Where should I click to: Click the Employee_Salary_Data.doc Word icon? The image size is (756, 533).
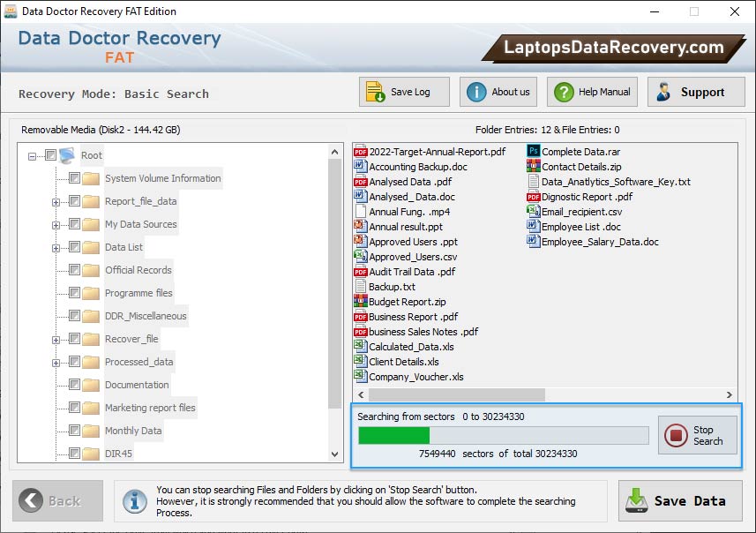(x=533, y=242)
